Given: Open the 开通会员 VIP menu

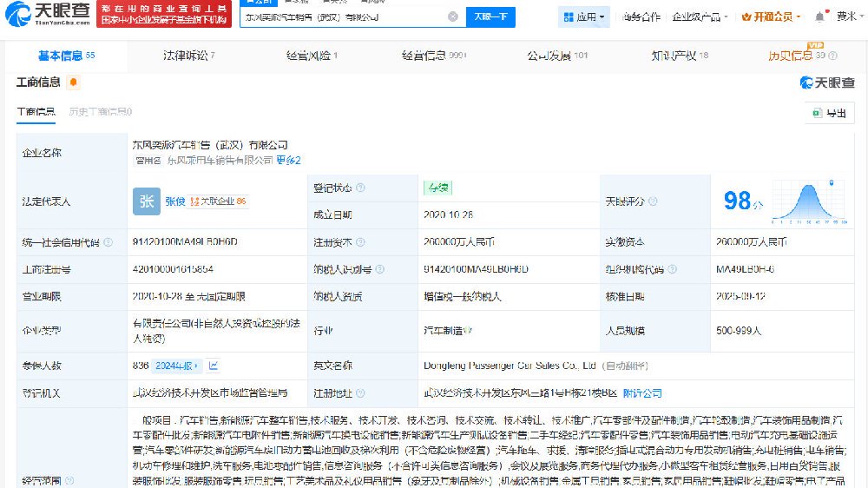Looking at the screenshot, I should pos(771,17).
